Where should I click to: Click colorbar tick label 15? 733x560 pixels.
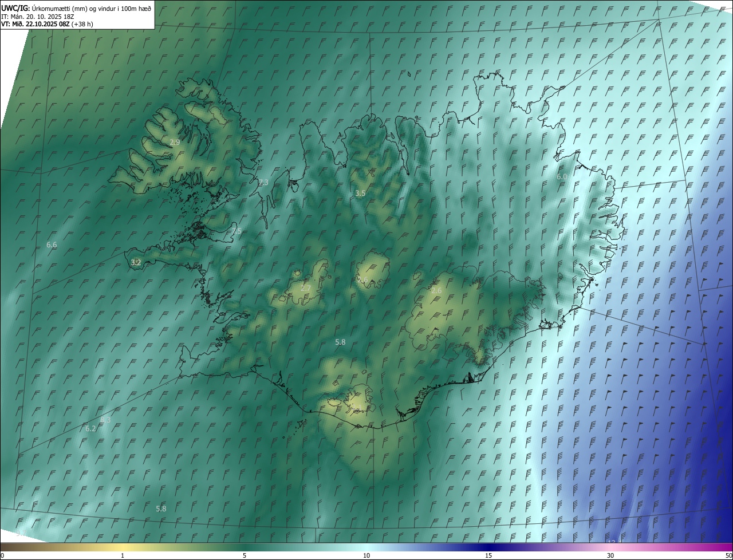tap(488, 555)
